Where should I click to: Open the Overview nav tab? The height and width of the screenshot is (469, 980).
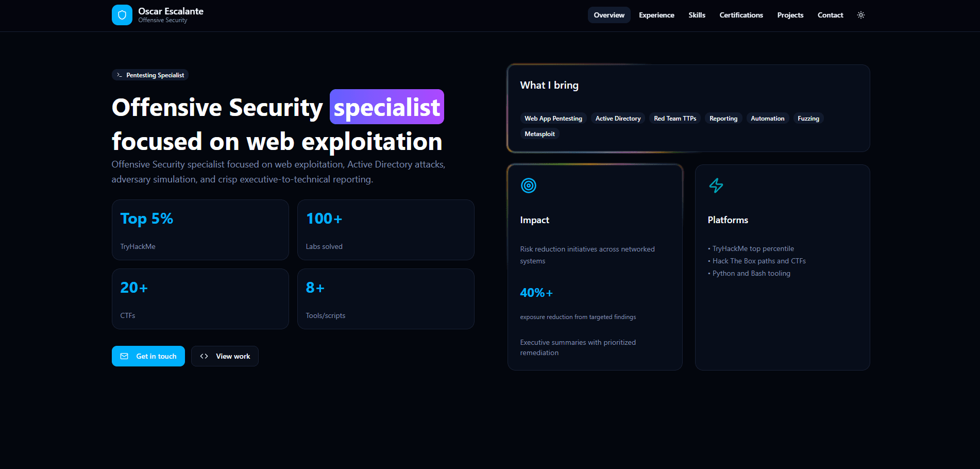[609, 15]
